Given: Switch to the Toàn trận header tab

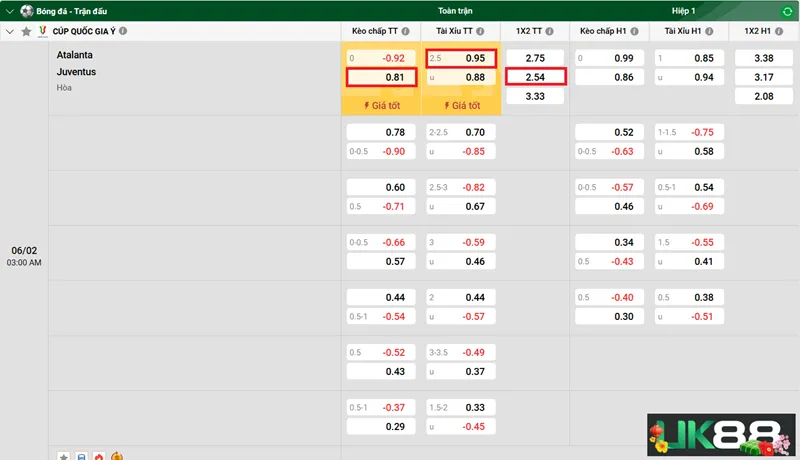Looking at the screenshot, I should (455, 10).
